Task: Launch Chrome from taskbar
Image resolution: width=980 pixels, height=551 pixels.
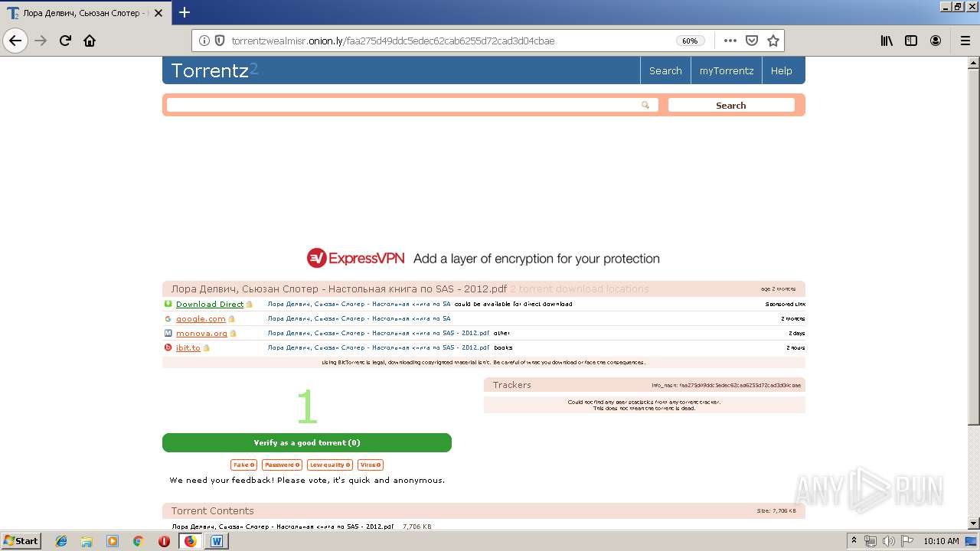Action: click(x=138, y=541)
